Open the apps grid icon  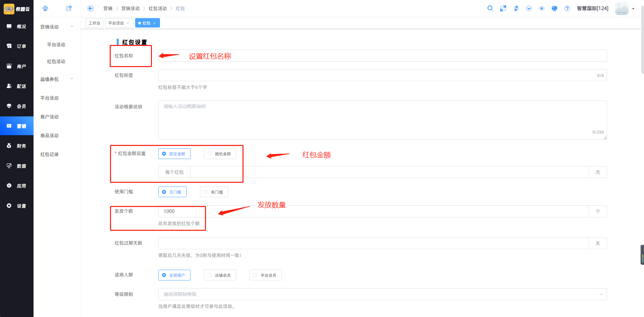click(69, 8)
